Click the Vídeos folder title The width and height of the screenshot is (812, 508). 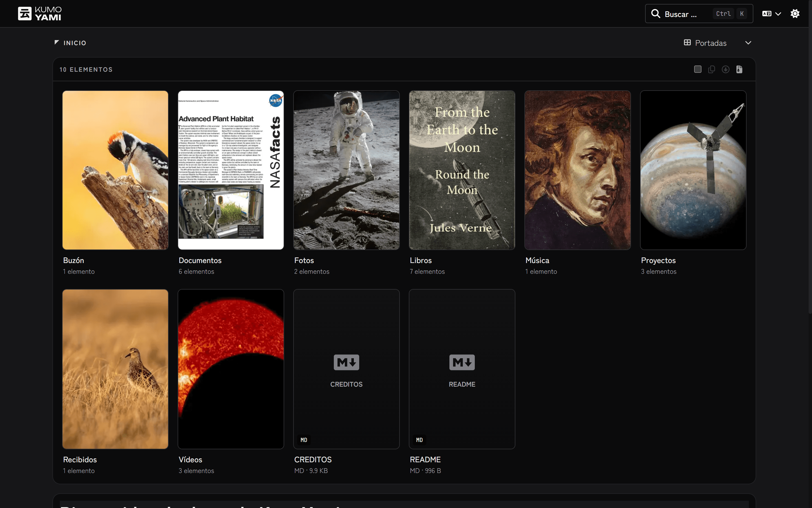[x=190, y=459]
